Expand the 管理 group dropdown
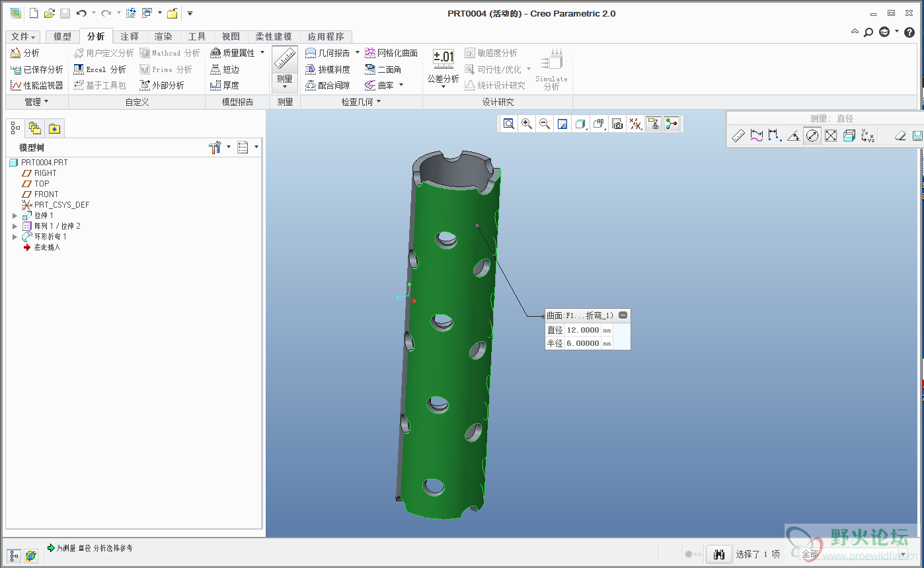This screenshot has height=568, width=924. (36, 102)
